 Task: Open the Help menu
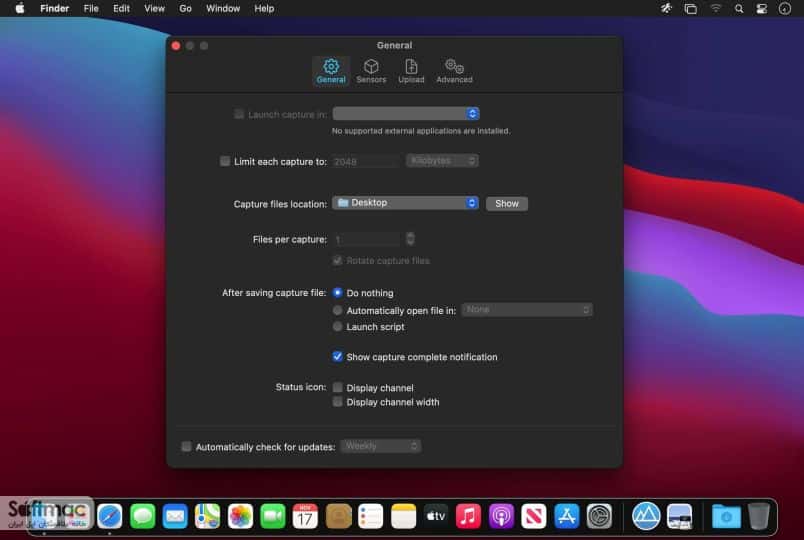click(x=264, y=8)
